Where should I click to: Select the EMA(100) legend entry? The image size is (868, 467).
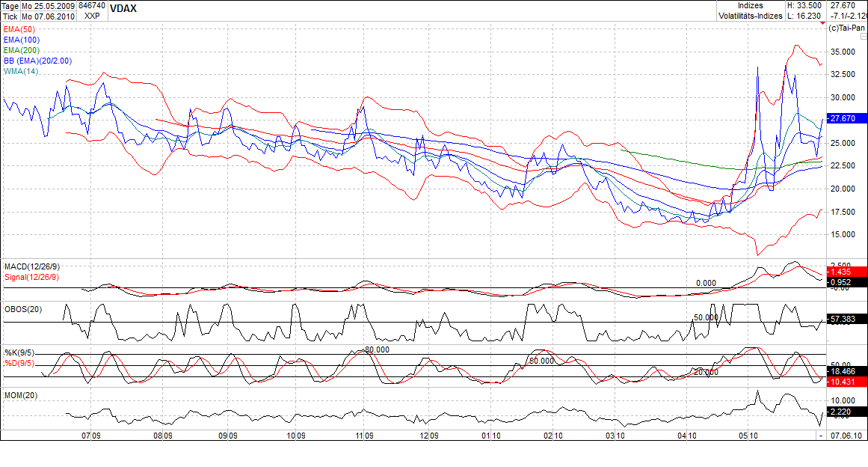(x=21, y=40)
